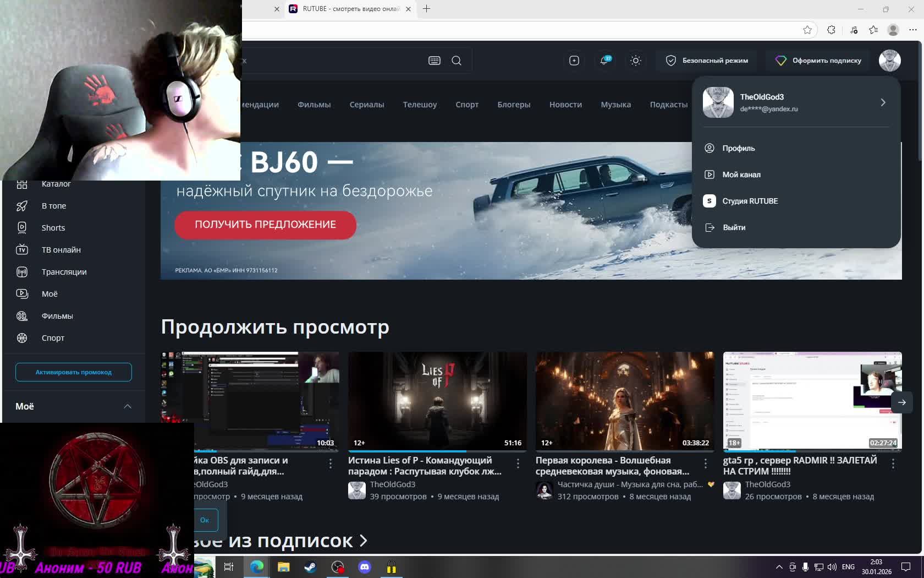Open the ТВ онлайн sidebar icon

pyautogui.click(x=22, y=249)
